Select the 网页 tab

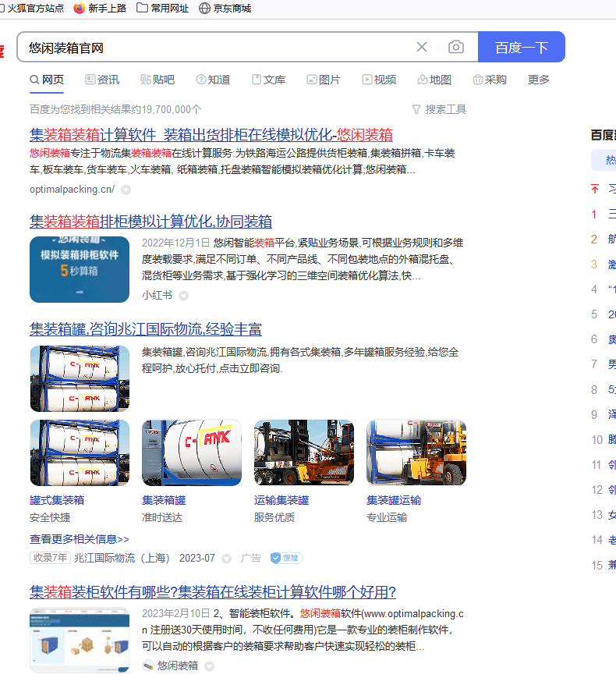(47, 80)
